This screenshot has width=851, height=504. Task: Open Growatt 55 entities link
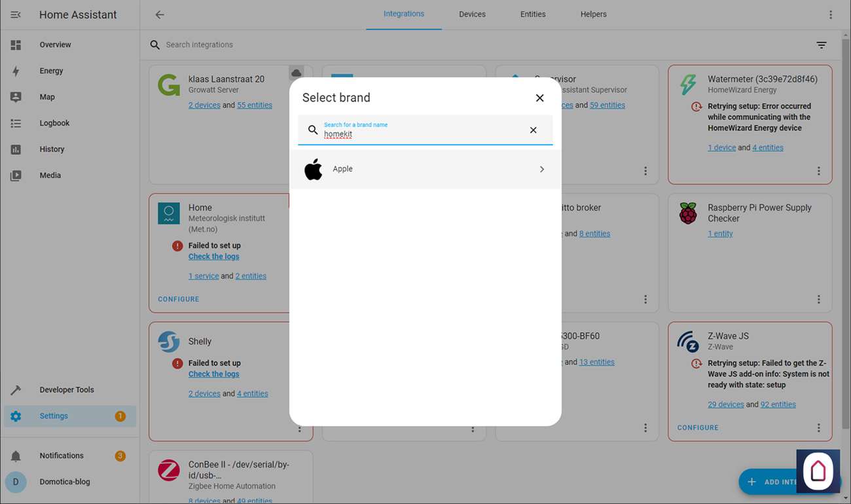point(255,105)
